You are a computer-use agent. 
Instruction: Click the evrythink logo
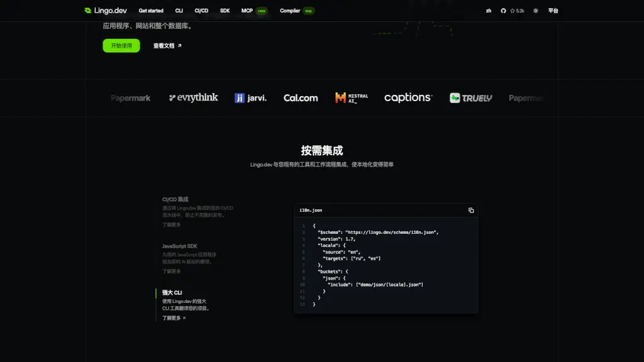193,97
